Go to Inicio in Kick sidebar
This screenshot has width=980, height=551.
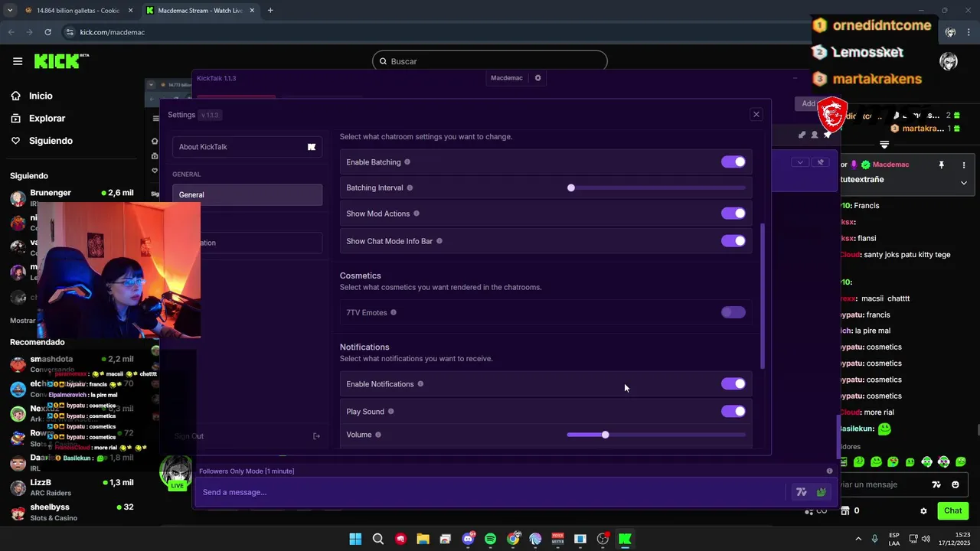click(x=41, y=96)
